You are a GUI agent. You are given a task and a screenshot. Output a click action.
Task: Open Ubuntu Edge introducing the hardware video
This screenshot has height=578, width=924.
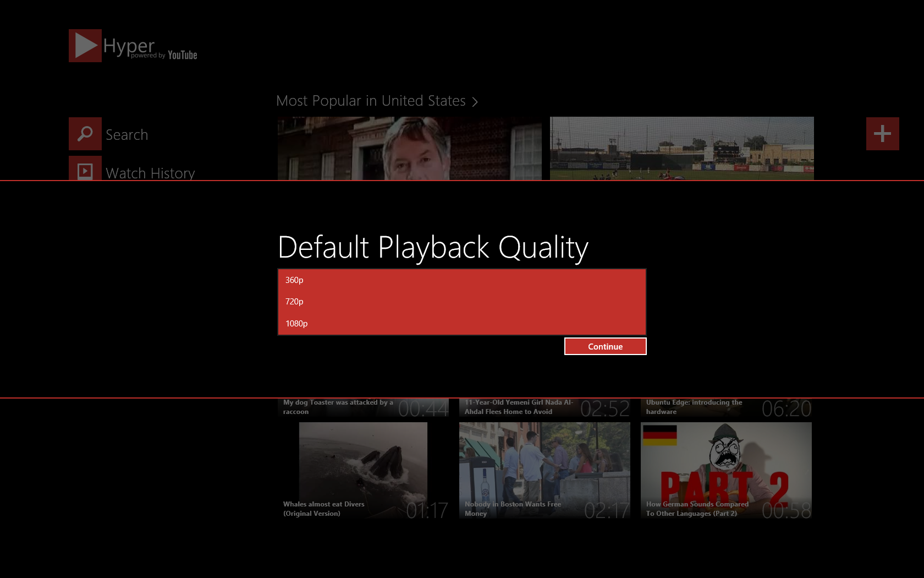(x=726, y=407)
